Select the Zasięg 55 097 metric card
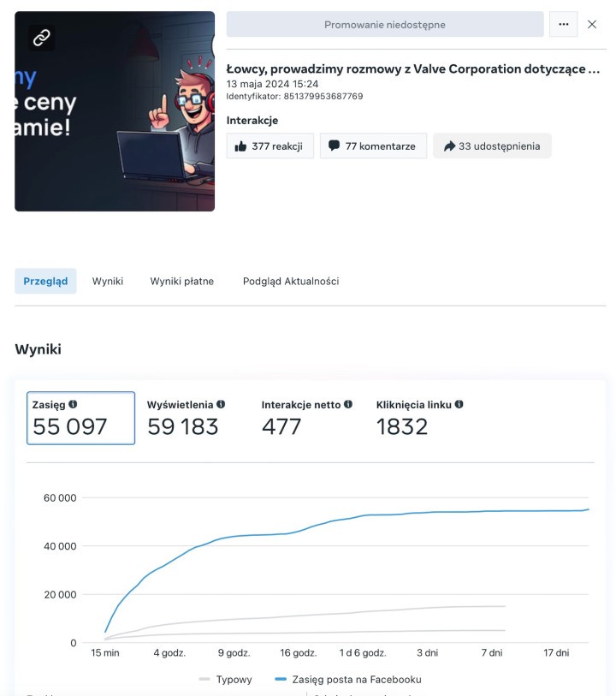The image size is (616, 696). click(x=80, y=418)
